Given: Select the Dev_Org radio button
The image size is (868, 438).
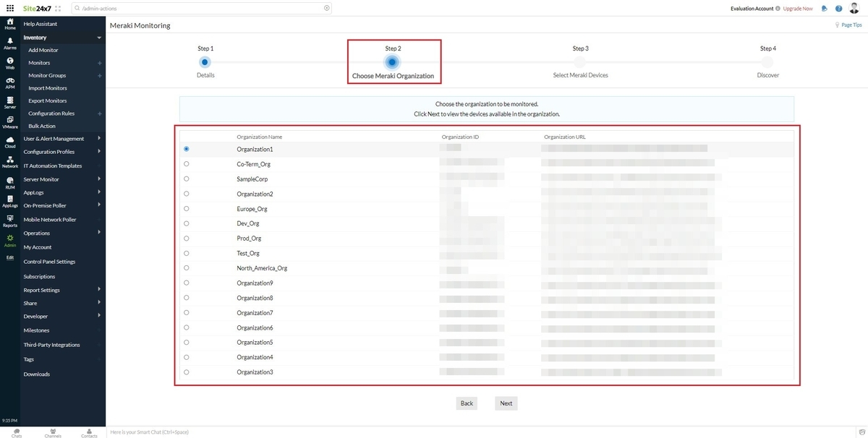Looking at the screenshot, I should pyautogui.click(x=187, y=223).
